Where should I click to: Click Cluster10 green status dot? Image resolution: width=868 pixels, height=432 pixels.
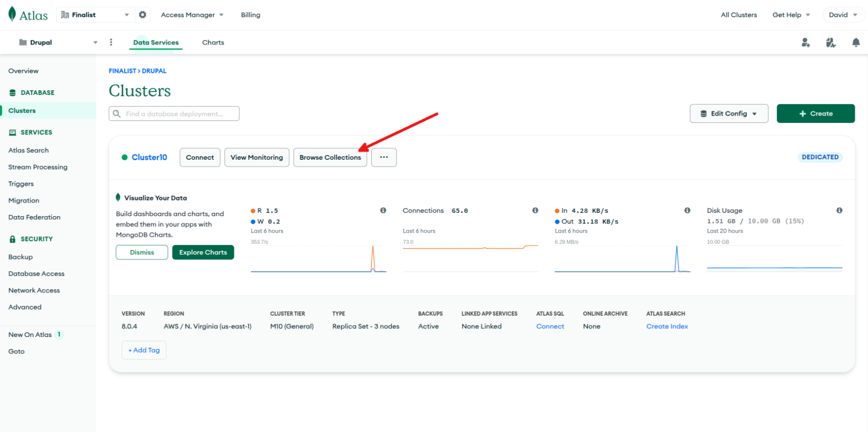125,157
